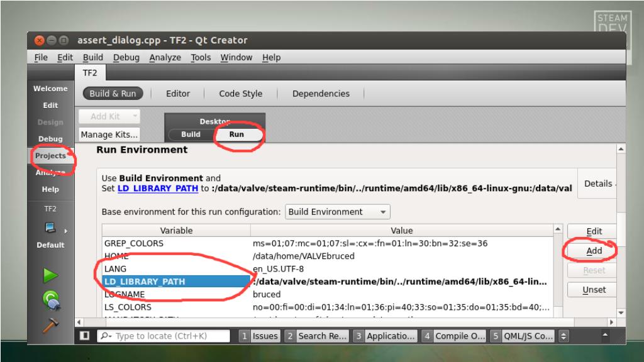Build project with the hammer icon

pos(50,326)
